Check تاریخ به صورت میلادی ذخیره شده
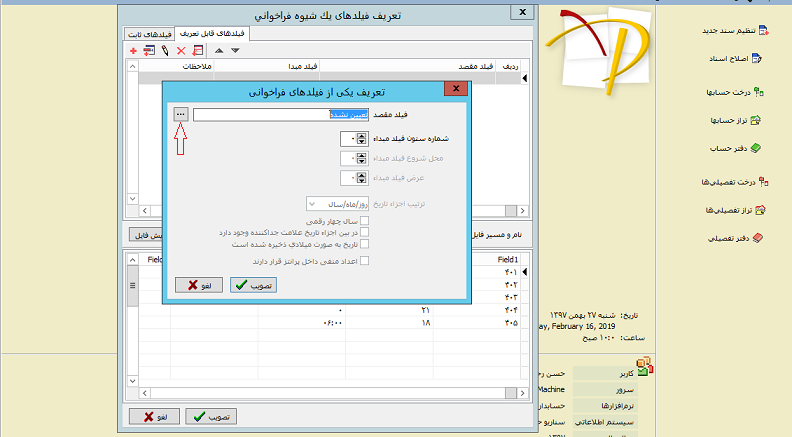This screenshot has width=792, height=437. [x=366, y=243]
